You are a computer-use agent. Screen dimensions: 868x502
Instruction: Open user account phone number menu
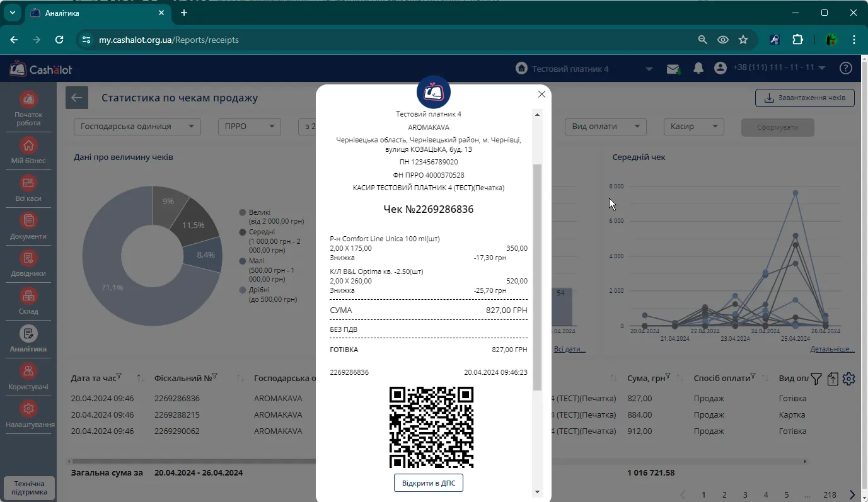[770, 68]
